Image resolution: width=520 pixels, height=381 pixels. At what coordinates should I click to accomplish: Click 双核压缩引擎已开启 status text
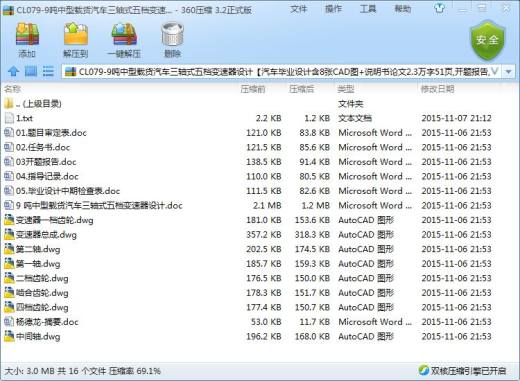[468, 371]
